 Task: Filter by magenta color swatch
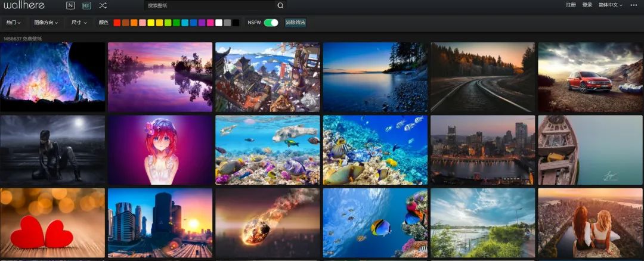pyautogui.click(x=210, y=23)
